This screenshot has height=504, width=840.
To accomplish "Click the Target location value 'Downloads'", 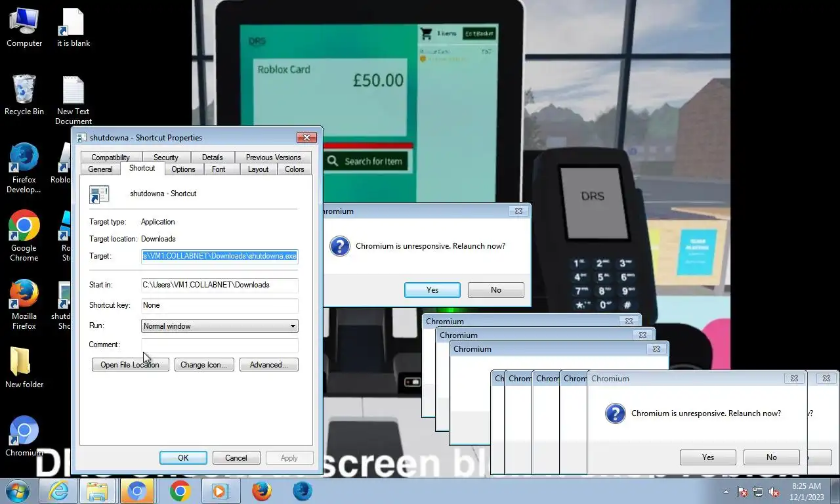I will point(158,239).
